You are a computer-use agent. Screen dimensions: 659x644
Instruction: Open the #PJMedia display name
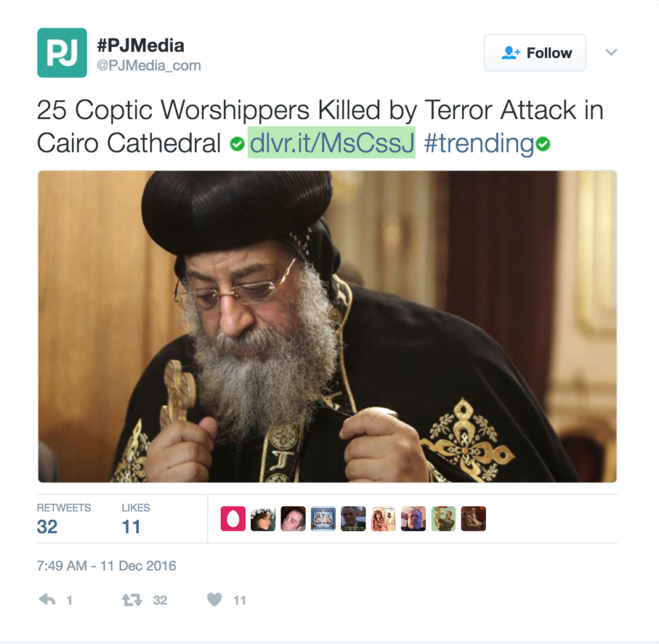tap(140, 46)
